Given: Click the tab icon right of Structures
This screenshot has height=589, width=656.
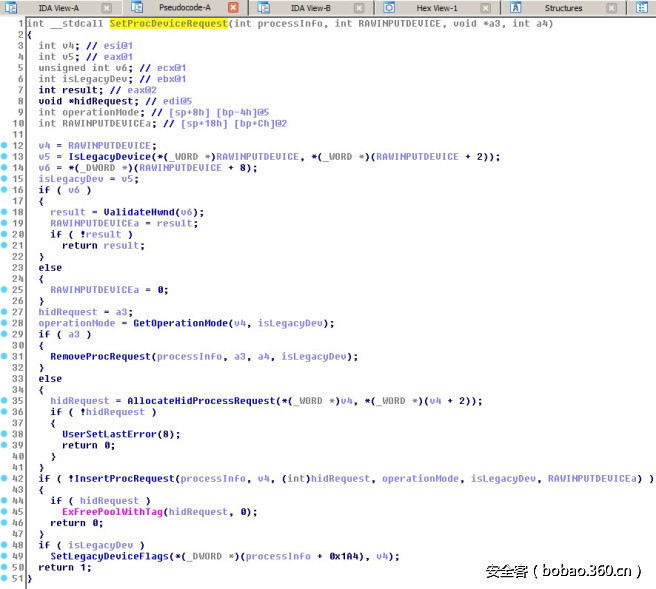Looking at the screenshot, I should click(642, 8).
